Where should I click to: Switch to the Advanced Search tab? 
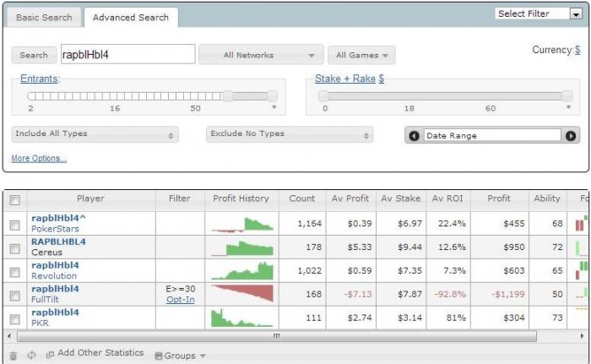(x=131, y=18)
